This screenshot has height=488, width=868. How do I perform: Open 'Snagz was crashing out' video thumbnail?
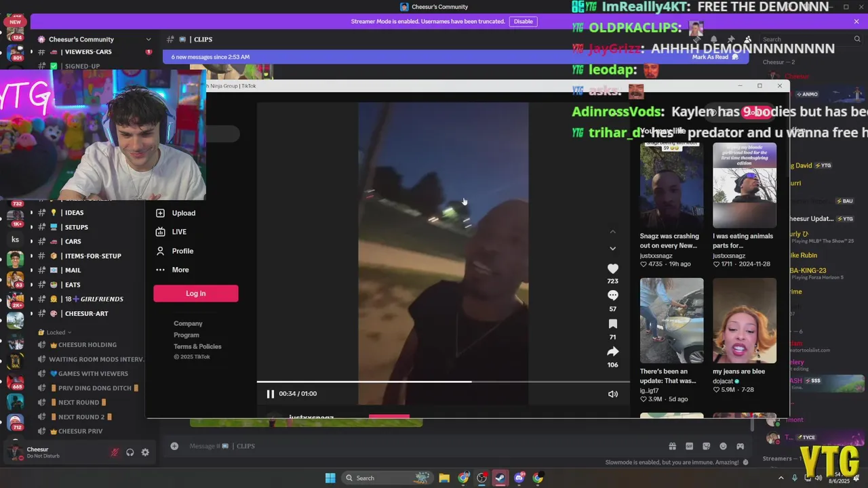(671, 185)
